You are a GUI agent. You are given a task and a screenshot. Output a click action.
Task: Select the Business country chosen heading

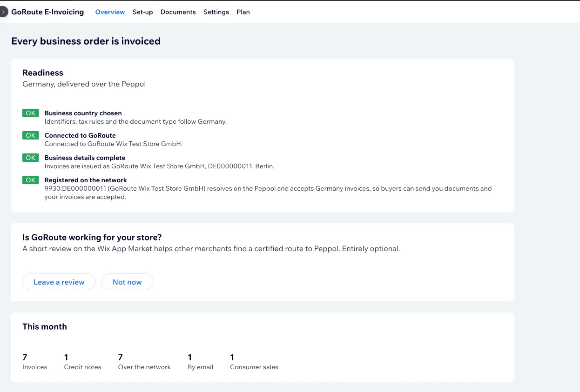[x=83, y=113]
